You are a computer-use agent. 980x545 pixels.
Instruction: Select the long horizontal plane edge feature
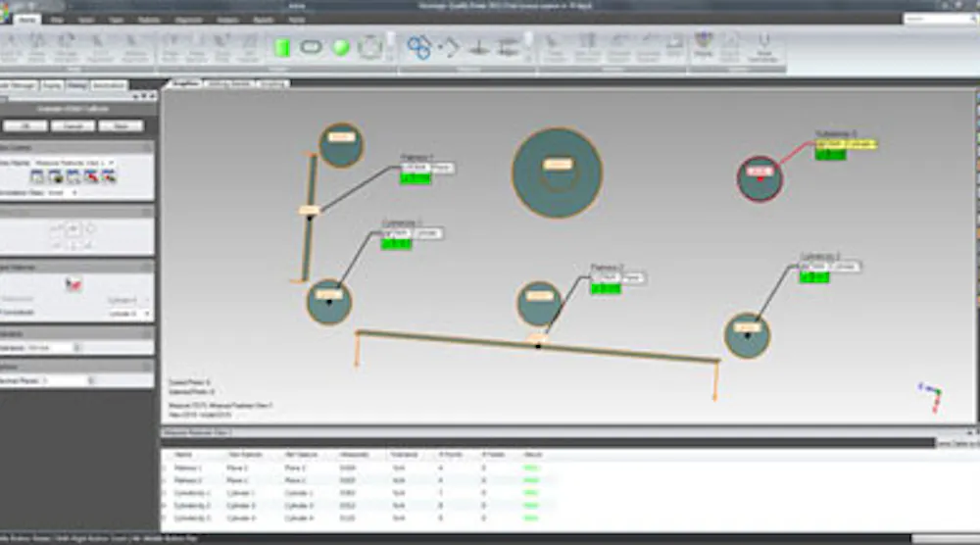coord(537,346)
